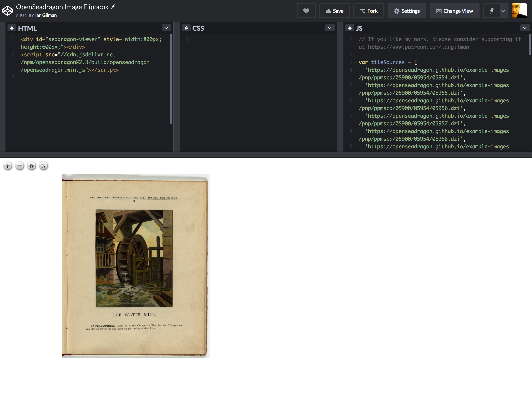Viewport: 532px width, 419px height.
Task: Visit Ian Gilman's profile link
Action: 46,15
